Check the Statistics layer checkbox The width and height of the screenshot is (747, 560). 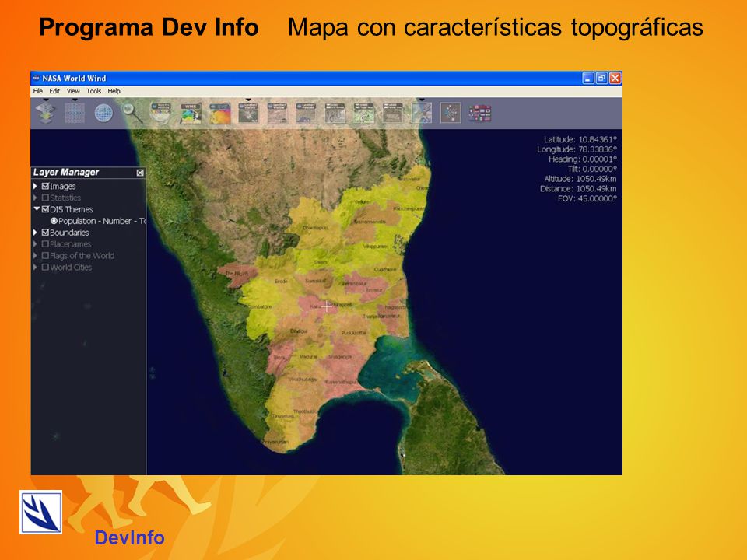[x=45, y=198]
